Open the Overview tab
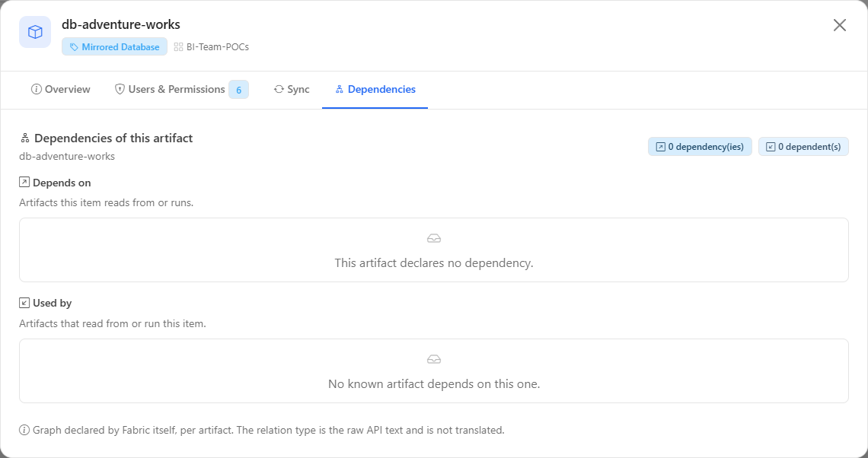The height and width of the screenshot is (458, 868). coord(60,90)
